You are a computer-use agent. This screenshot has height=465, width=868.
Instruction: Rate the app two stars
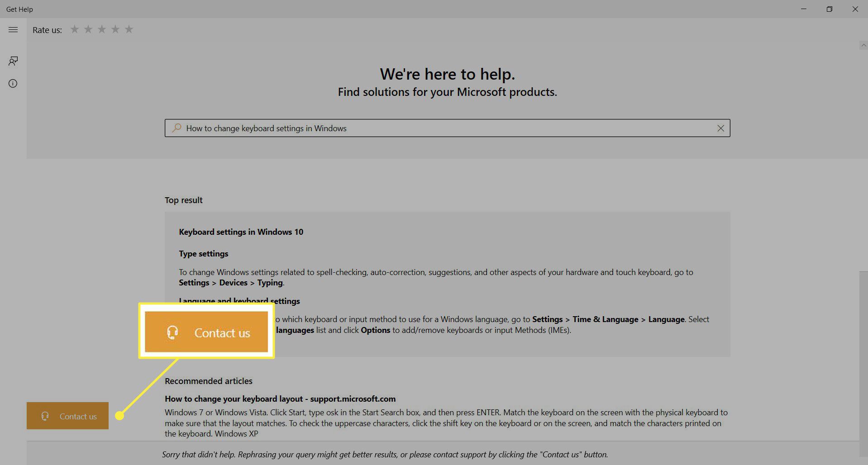[x=88, y=29]
